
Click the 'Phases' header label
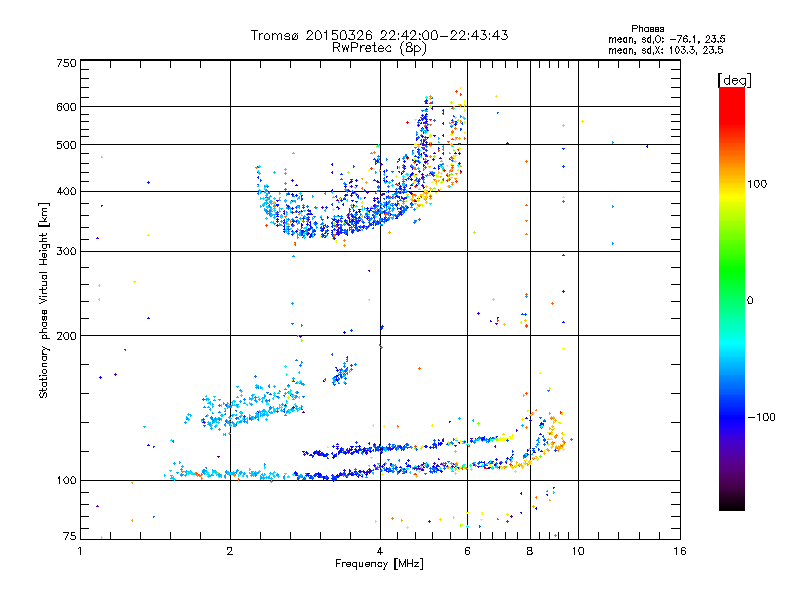coord(647,29)
